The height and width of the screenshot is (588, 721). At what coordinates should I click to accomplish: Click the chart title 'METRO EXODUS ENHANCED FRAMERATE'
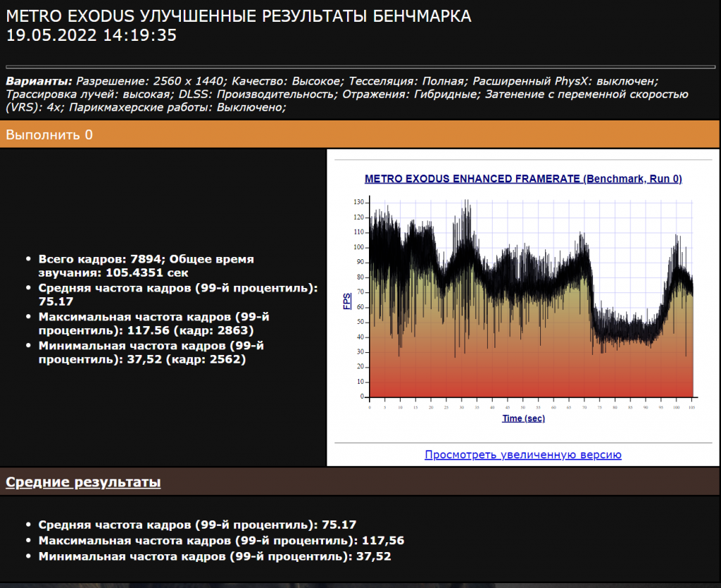coord(523,179)
